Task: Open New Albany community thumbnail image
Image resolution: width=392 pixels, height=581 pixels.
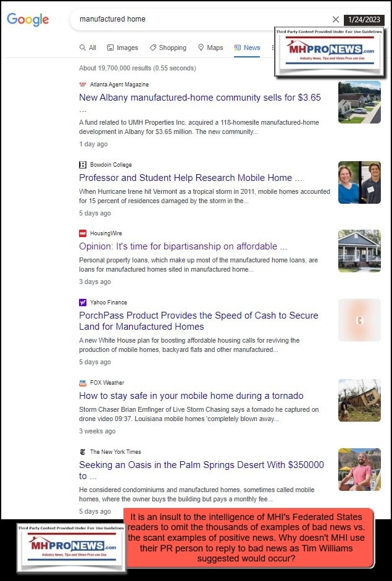Action: (x=359, y=102)
